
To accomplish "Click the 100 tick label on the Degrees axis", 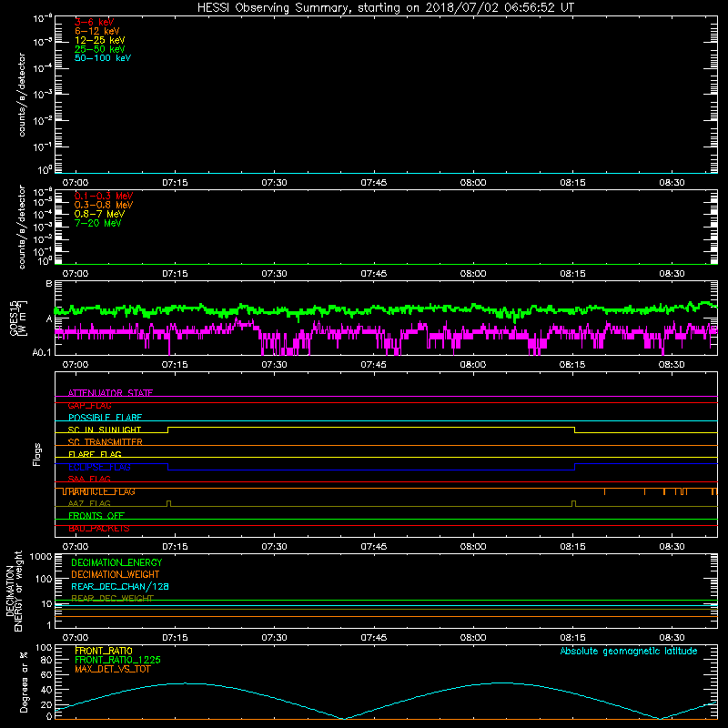I will tap(44, 648).
